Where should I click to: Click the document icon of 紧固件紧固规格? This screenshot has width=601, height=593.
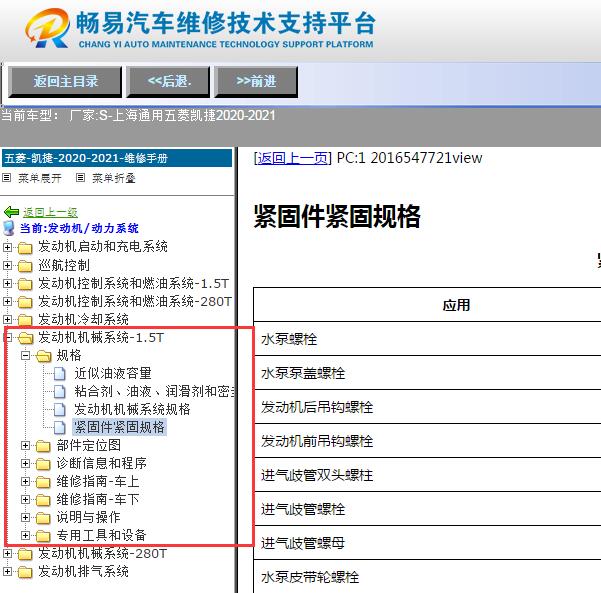click(60, 427)
